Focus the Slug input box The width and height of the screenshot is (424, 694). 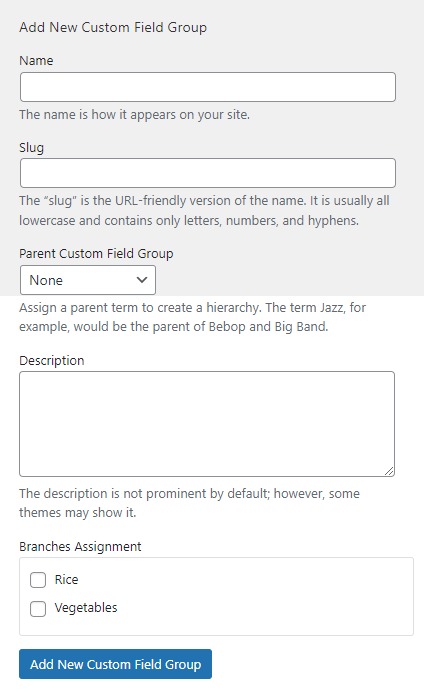click(208, 173)
